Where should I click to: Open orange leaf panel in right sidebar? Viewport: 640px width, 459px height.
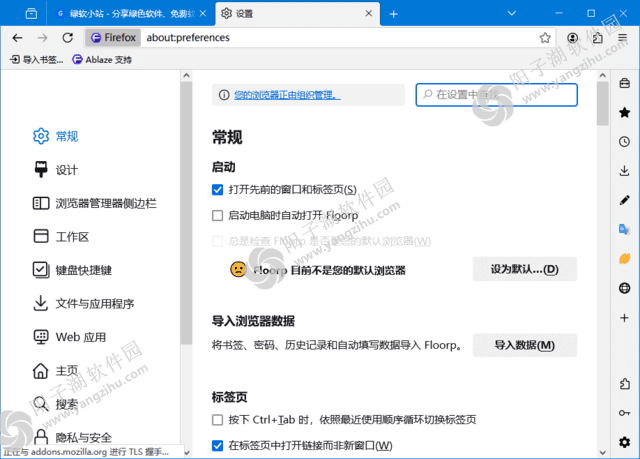(x=624, y=259)
